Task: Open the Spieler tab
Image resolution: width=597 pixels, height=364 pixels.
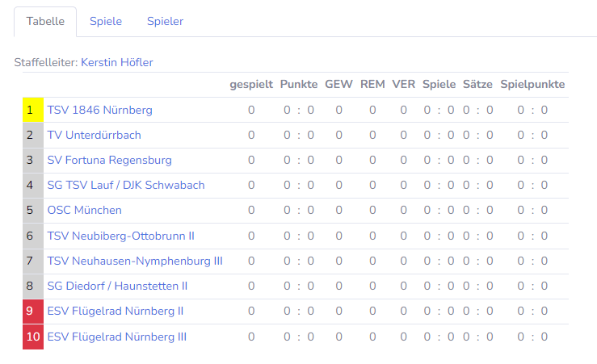Action: pyautogui.click(x=165, y=22)
